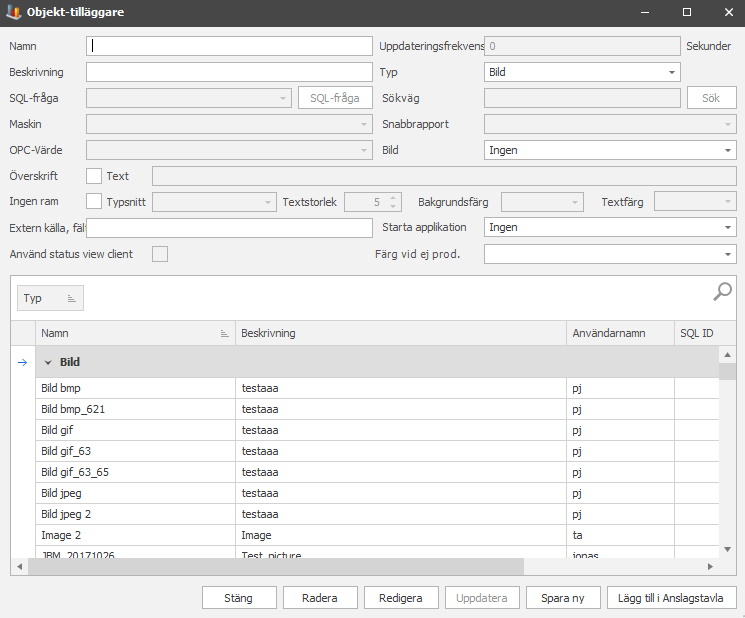Select the 'Bild jpeg 2' row
This screenshot has height=618, width=745.
click(377, 514)
